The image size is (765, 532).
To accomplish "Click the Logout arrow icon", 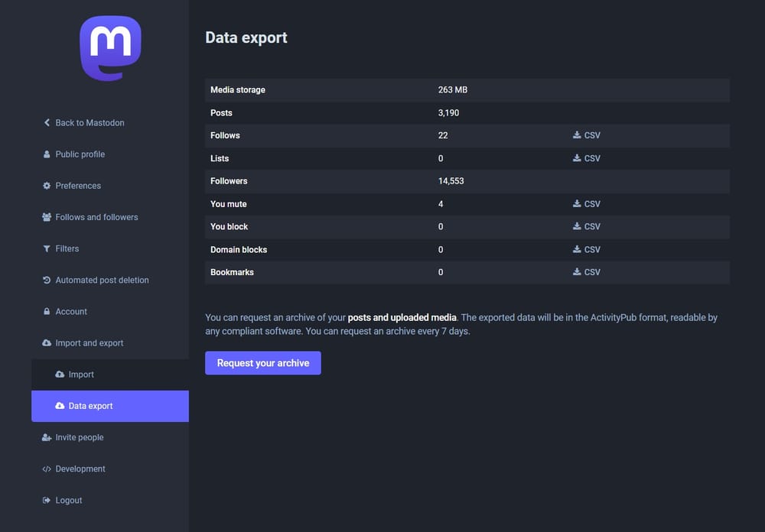I will tap(47, 500).
